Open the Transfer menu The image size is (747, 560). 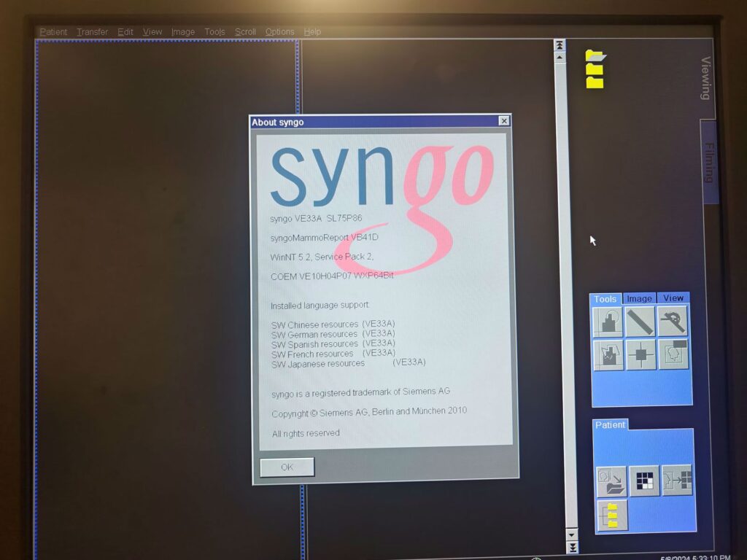[x=92, y=32]
